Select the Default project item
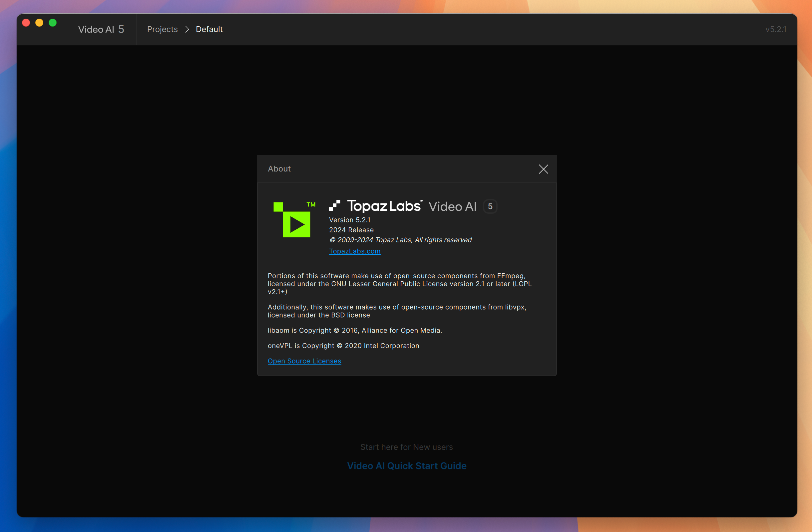Viewport: 812px width, 532px height. click(x=209, y=29)
